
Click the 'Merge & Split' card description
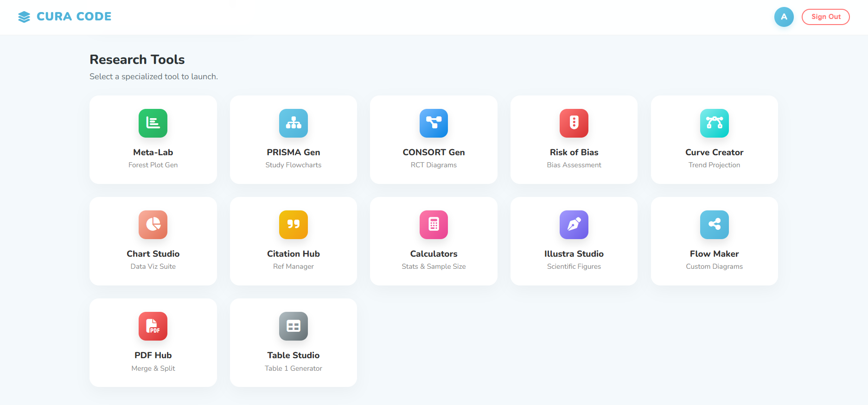click(x=153, y=368)
